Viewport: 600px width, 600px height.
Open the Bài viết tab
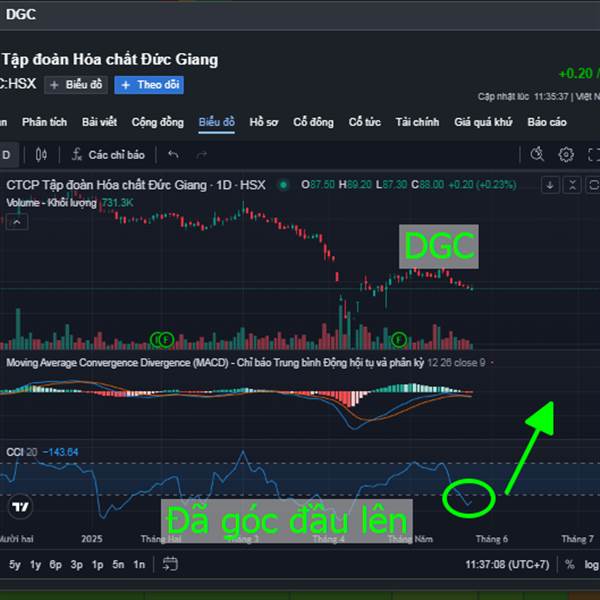(99, 122)
